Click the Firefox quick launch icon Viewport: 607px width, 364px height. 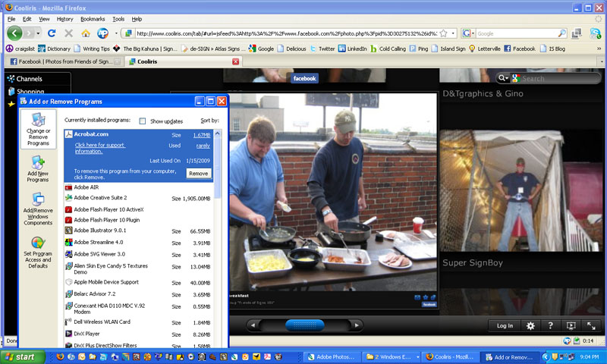pyautogui.click(x=60, y=357)
